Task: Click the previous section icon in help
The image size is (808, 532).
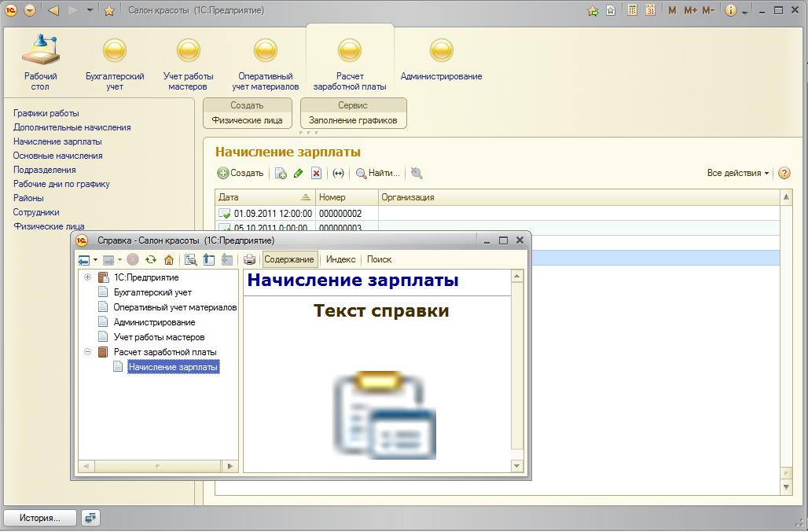Action: (x=209, y=259)
